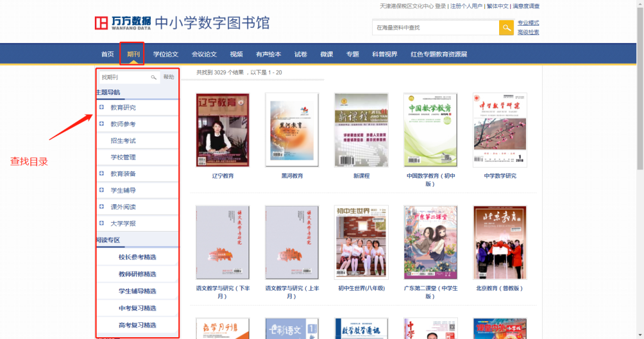Open 教师研修精选 reading zone
Viewport: 644px width, 339px height.
click(137, 274)
